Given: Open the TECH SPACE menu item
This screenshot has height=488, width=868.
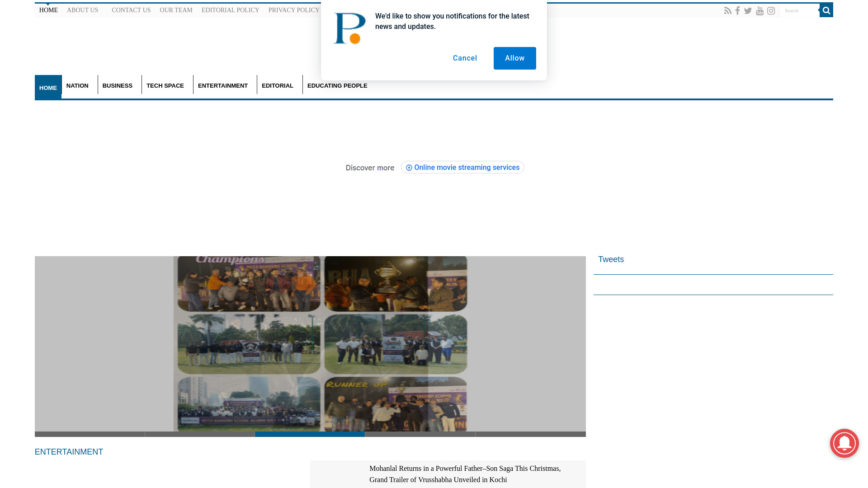Looking at the screenshot, I should point(165,85).
